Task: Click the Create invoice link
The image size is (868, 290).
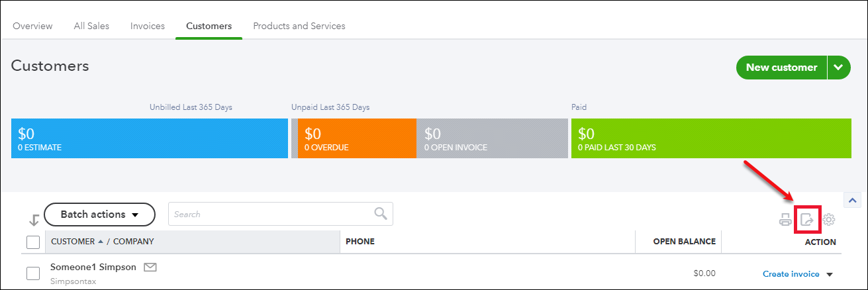Action: (x=791, y=274)
